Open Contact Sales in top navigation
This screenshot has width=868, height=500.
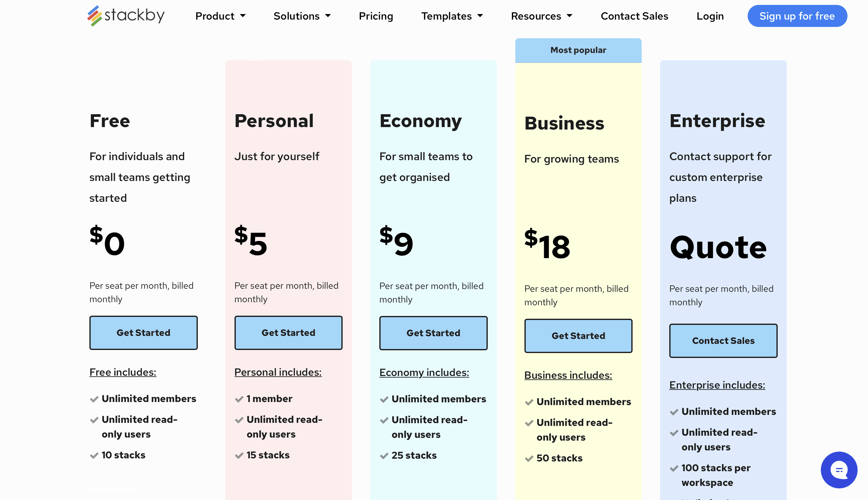pos(634,16)
